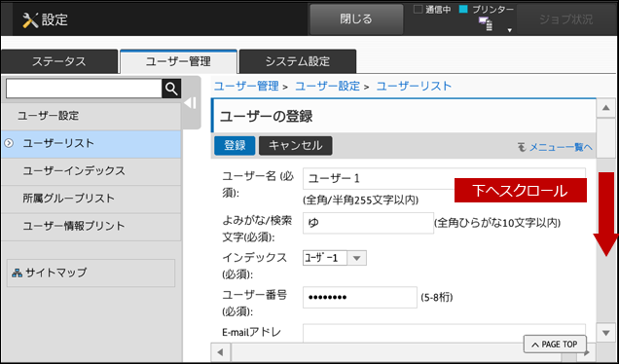This screenshot has height=364, width=619.
Task: Open ユーザー情報プリント in the sidebar
Action: [91, 227]
